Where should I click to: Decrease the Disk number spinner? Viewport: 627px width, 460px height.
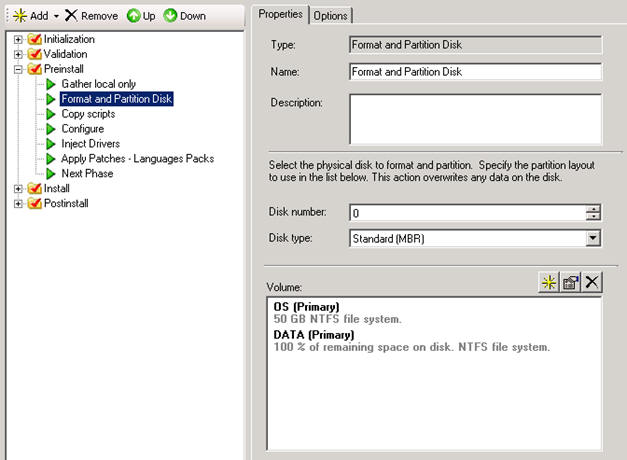coord(593,216)
